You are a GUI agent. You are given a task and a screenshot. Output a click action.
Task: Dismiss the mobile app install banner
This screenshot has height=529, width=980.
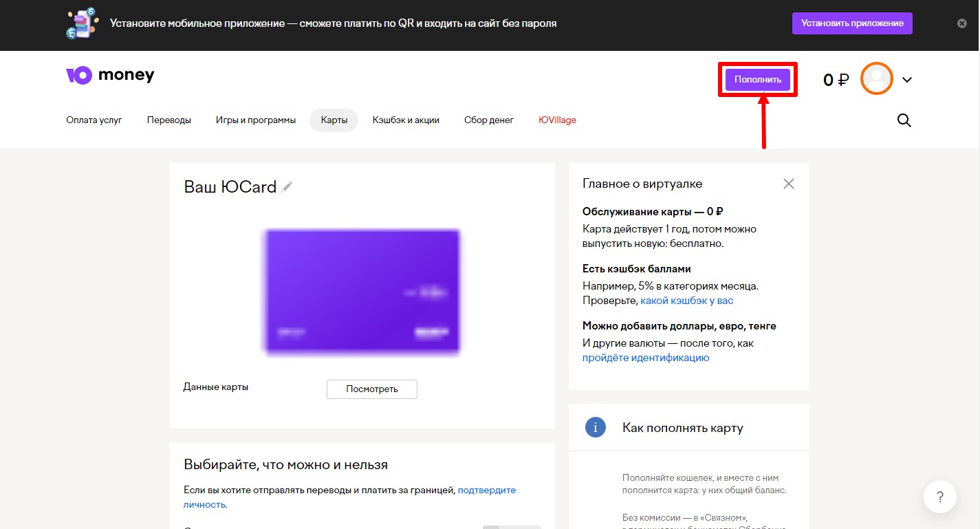[x=962, y=23]
